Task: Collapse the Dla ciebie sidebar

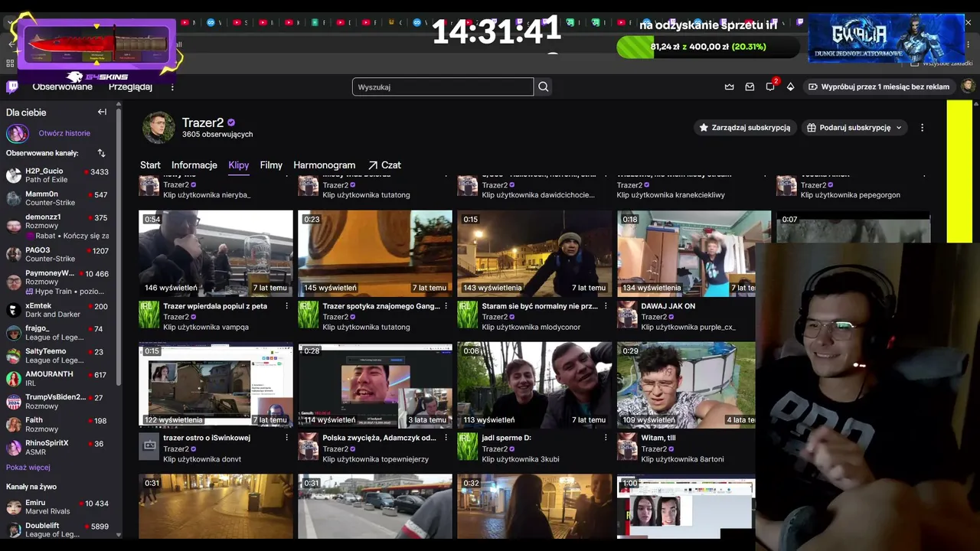Action: pos(102,112)
